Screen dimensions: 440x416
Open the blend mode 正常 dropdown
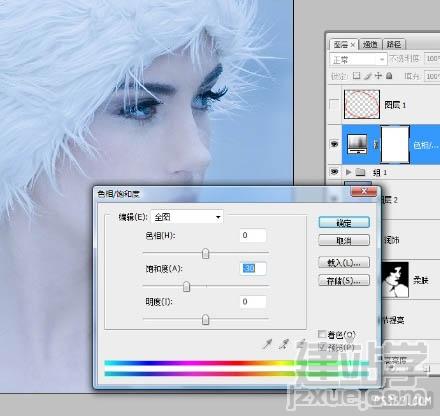[358, 60]
